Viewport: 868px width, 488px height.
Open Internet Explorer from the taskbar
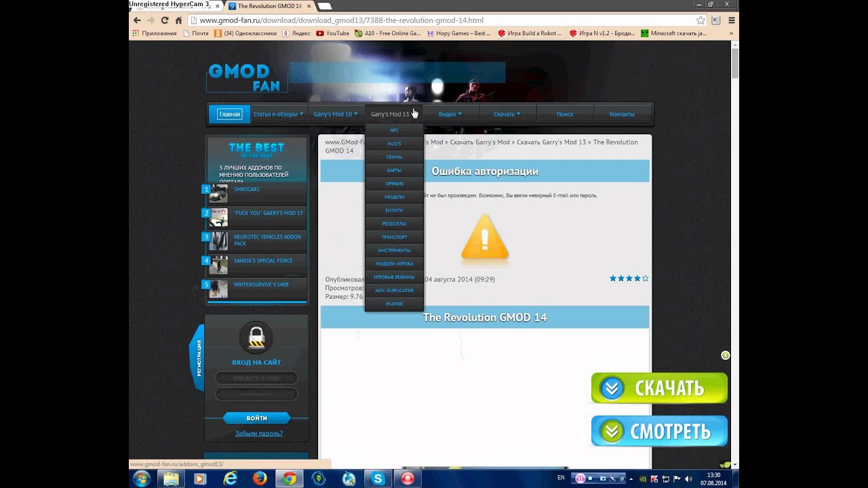(231, 479)
